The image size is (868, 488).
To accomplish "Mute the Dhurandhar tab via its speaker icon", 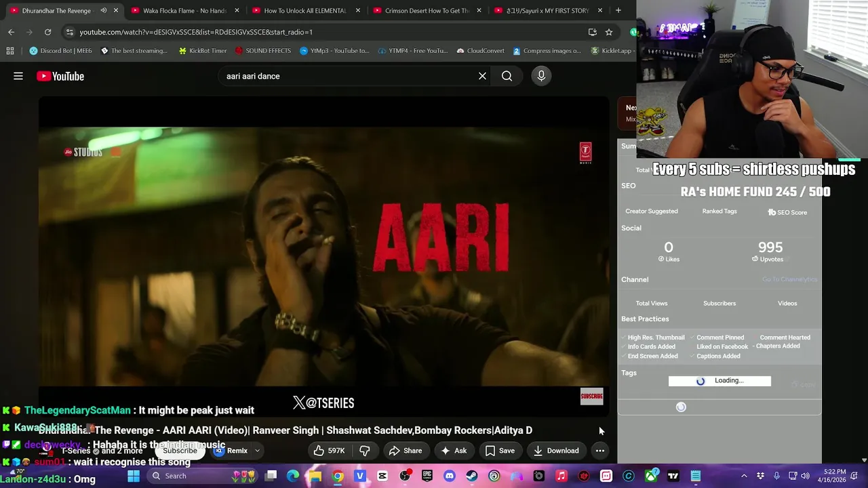I will [104, 10].
